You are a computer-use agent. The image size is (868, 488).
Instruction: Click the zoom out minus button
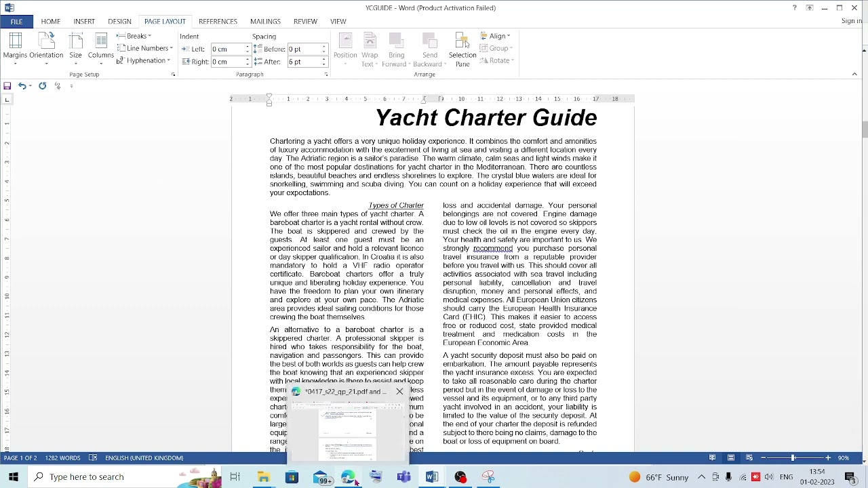coord(763,458)
